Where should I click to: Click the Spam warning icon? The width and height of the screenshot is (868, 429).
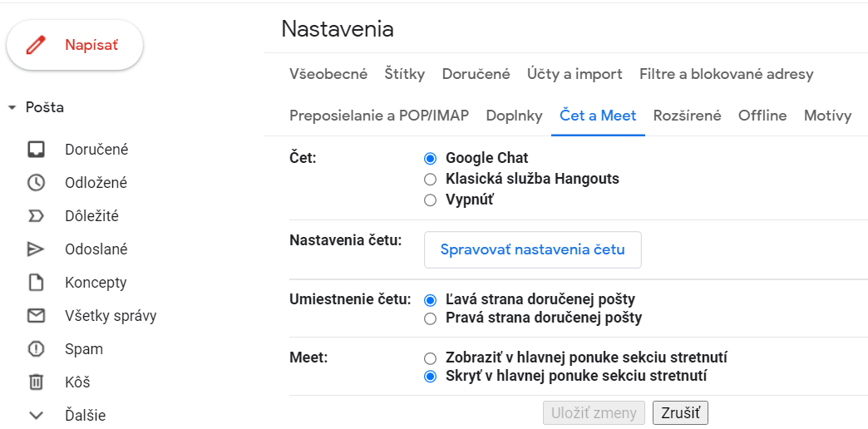coord(36,349)
